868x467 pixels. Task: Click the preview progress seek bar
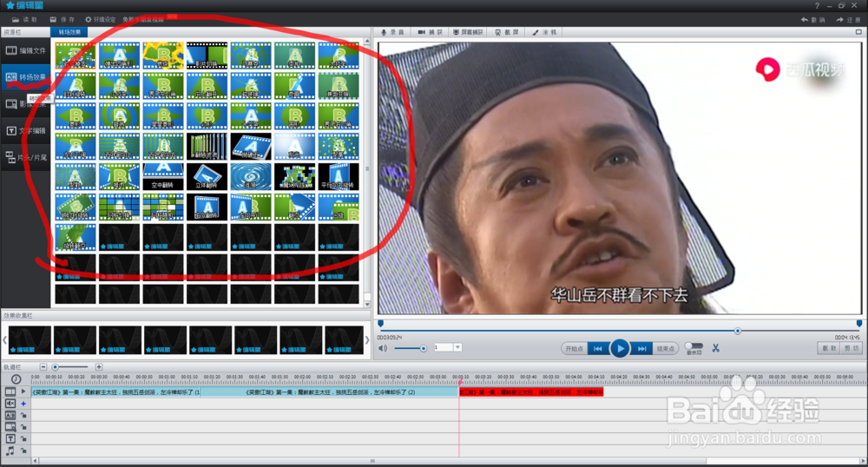pos(620,331)
